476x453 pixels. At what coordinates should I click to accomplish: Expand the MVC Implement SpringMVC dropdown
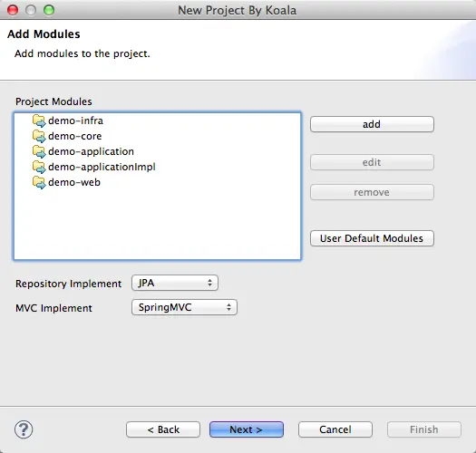tap(184, 307)
